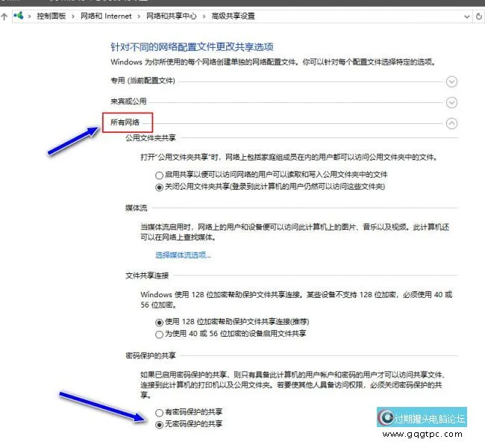Open the address bar history dropdown arrow
The image size is (485, 448).
[x=466, y=15]
